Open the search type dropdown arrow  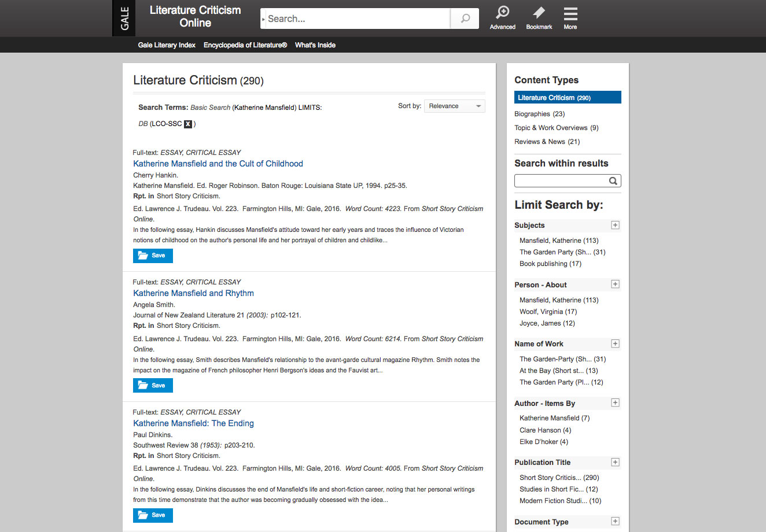point(263,19)
